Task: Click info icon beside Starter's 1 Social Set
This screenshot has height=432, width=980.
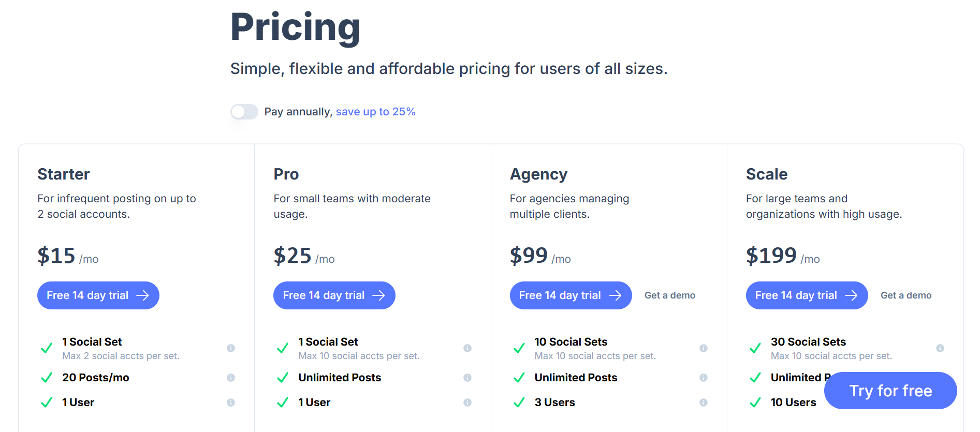Action: pyautogui.click(x=231, y=348)
